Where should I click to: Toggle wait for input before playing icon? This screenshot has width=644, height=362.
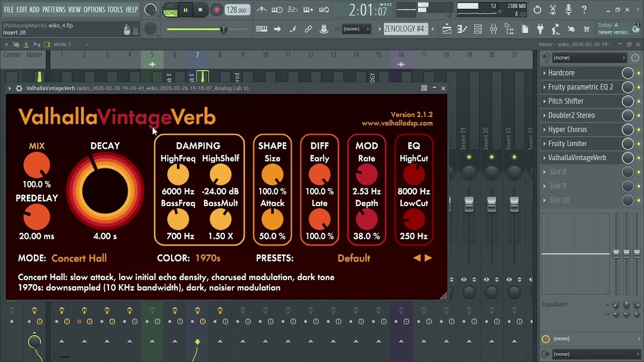click(277, 10)
